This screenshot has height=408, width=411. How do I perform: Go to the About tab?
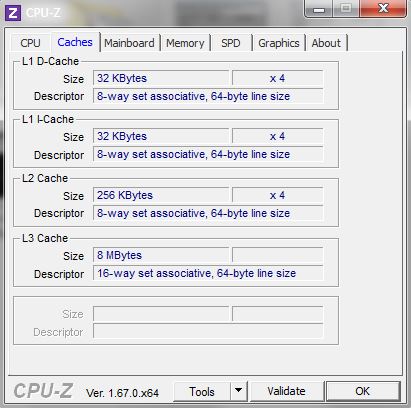pos(326,43)
